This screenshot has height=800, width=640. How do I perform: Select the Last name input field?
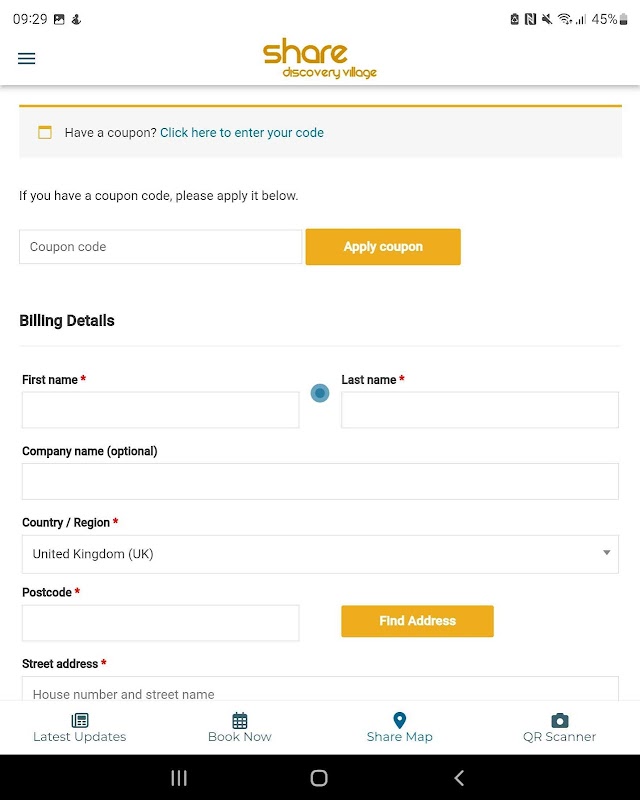[480, 410]
